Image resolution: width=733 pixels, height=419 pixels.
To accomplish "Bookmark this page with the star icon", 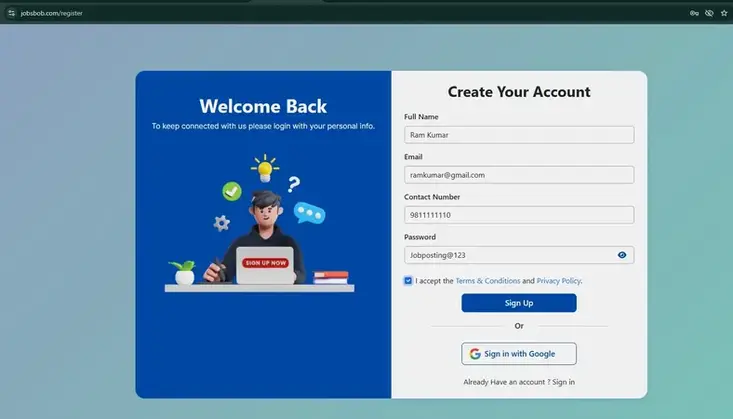I will [x=724, y=13].
